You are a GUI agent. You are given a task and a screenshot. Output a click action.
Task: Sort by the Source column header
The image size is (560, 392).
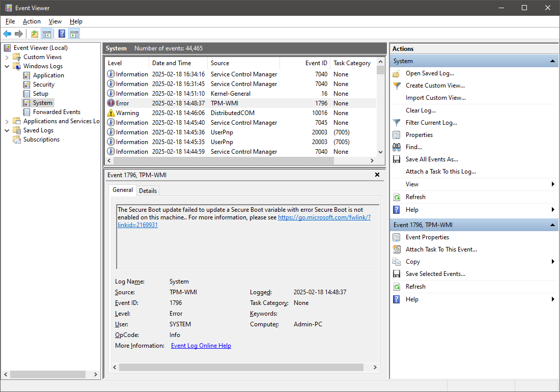coord(243,63)
